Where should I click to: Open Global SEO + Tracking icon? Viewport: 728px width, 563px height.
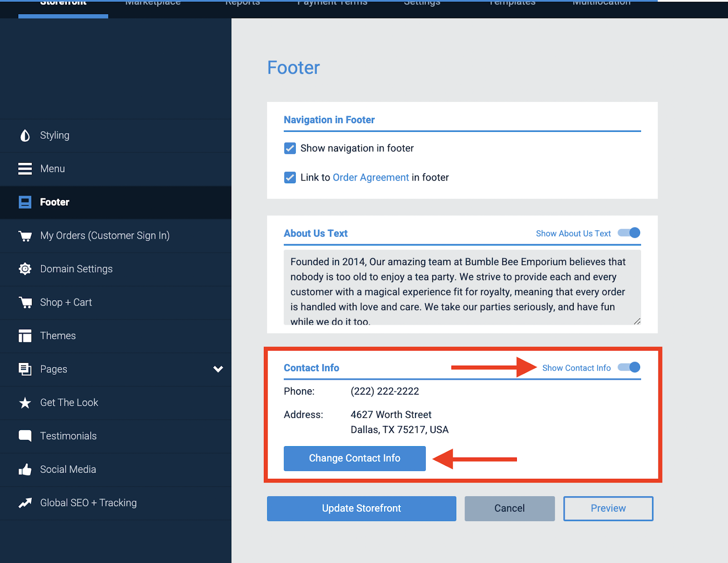coord(25,503)
